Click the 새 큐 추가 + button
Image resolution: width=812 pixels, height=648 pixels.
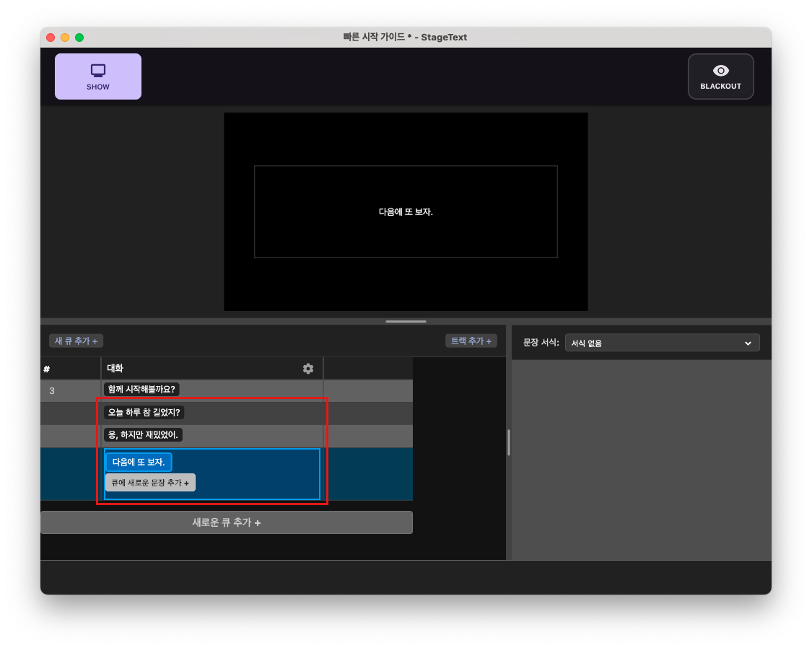point(75,341)
